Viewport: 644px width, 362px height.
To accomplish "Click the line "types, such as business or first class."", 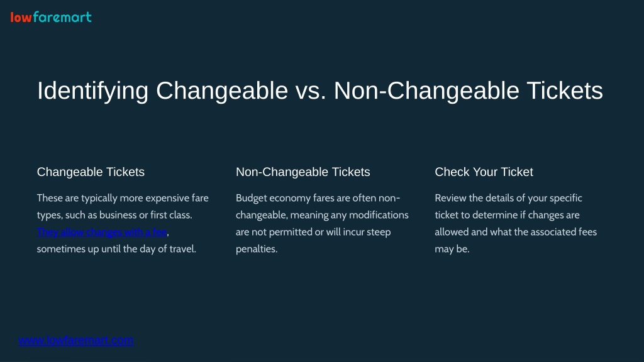I will (x=114, y=215).
